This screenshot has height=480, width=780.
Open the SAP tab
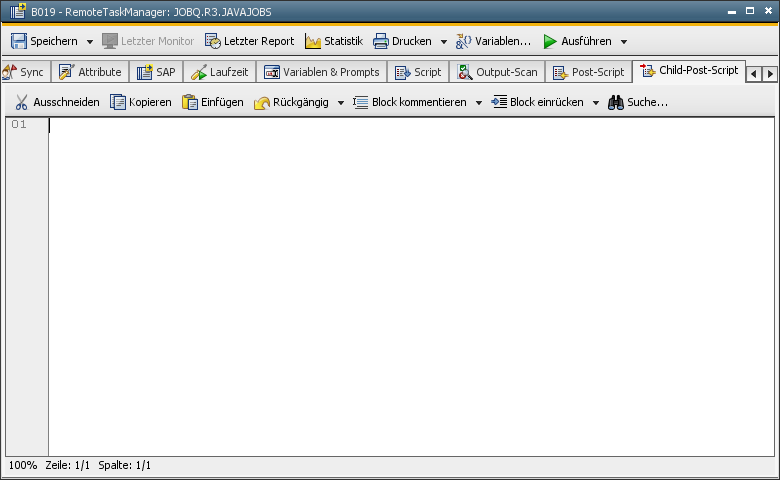click(x=156, y=72)
